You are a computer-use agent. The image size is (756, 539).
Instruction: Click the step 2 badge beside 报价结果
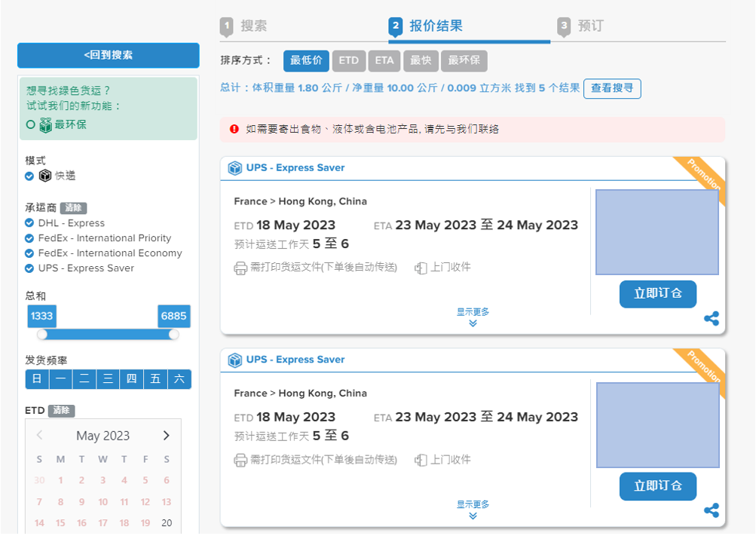click(x=396, y=26)
